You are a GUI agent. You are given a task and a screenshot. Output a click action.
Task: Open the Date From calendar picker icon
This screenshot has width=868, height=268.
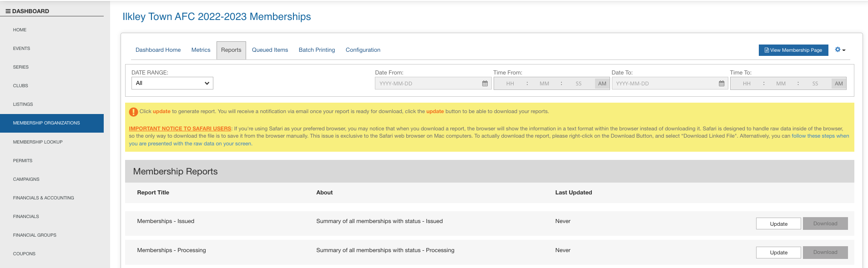pyautogui.click(x=485, y=84)
